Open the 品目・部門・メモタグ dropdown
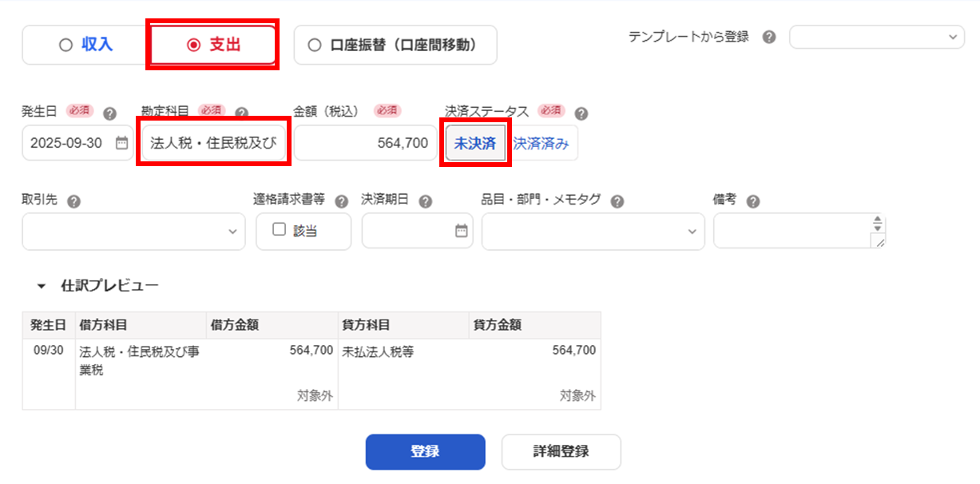This screenshot has height=484, width=980. coord(593,231)
